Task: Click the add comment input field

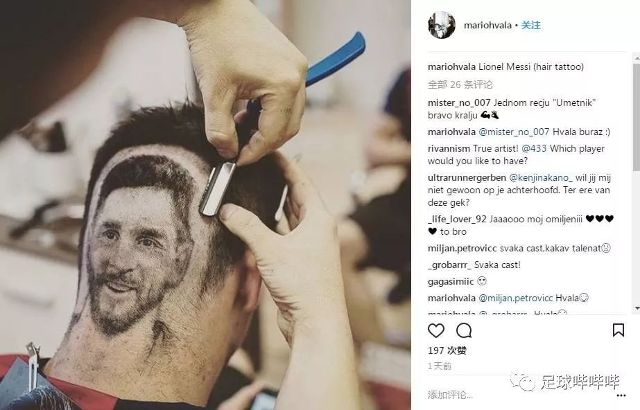Action: [518, 394]
